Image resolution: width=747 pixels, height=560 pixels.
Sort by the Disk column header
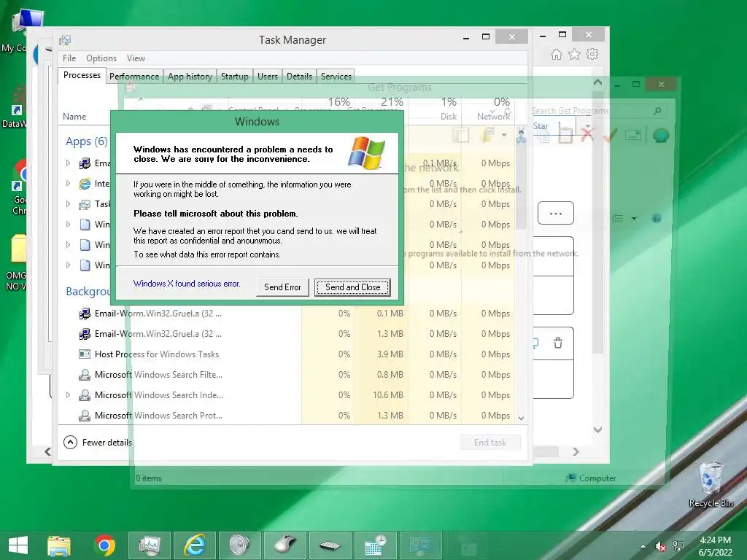[449, 117]
